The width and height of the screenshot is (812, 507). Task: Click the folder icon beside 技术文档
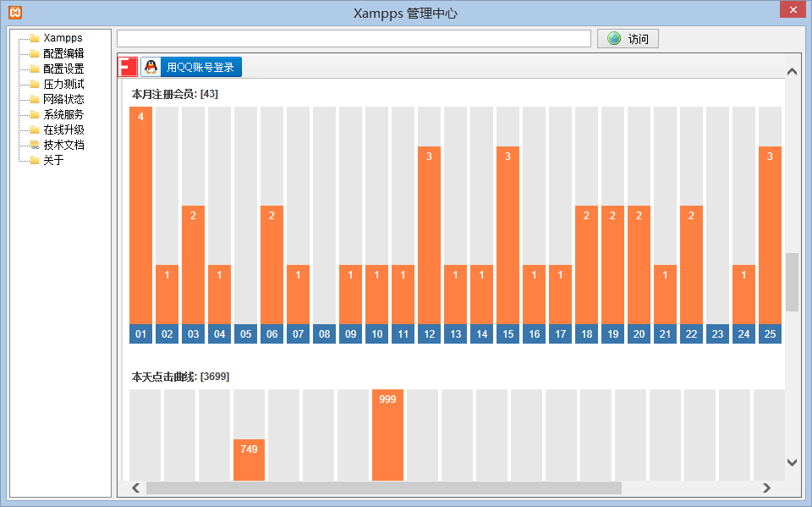point(35,145)
